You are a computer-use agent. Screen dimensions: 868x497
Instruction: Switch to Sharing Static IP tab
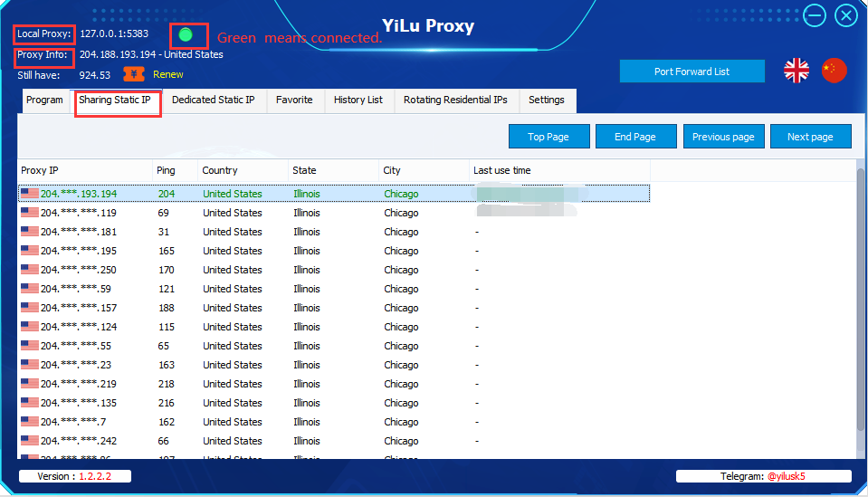coord(115,100)
